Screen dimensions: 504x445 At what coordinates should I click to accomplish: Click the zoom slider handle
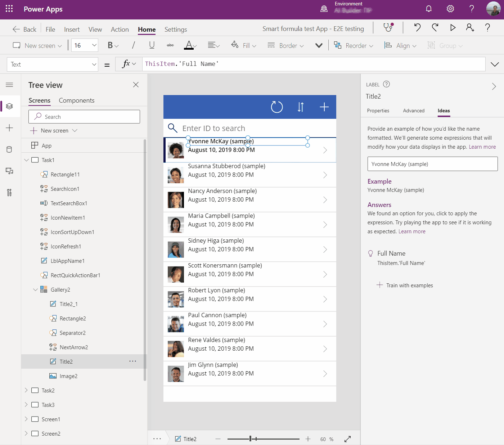coord(251,439)
